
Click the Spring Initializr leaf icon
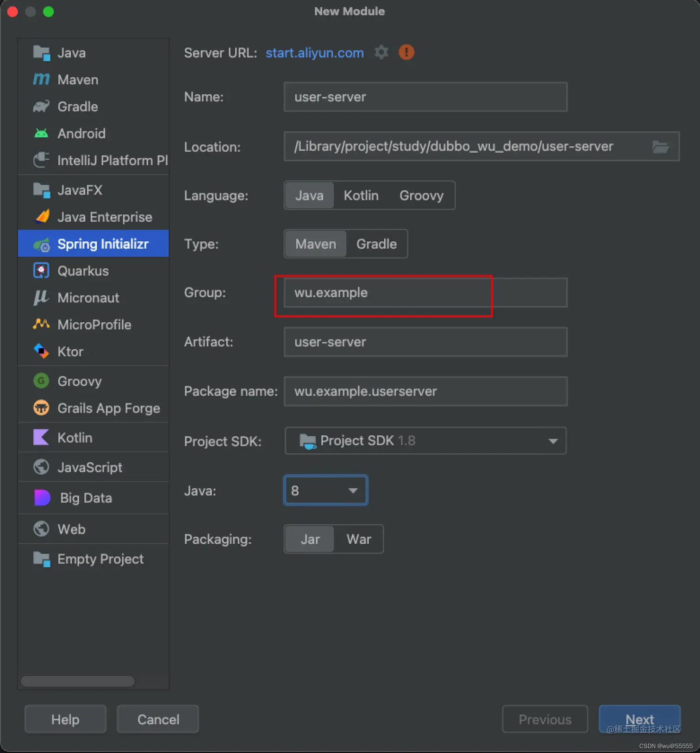tap(42, 244)
